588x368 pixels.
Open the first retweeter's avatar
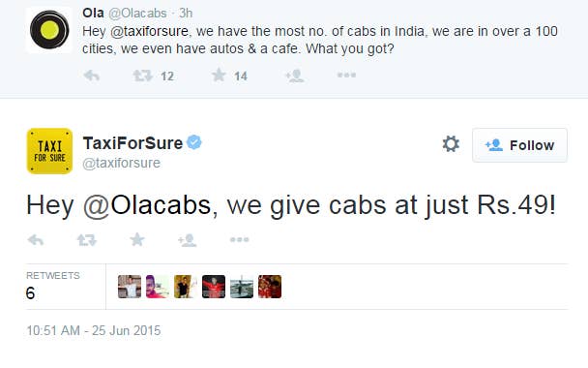click(x=130, y=287)
